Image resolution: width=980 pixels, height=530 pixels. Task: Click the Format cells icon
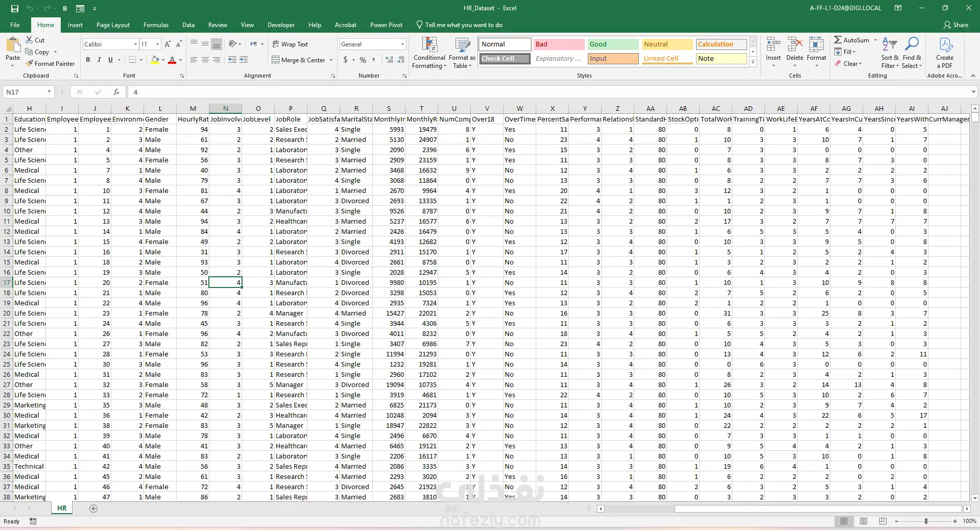[816, 44]
